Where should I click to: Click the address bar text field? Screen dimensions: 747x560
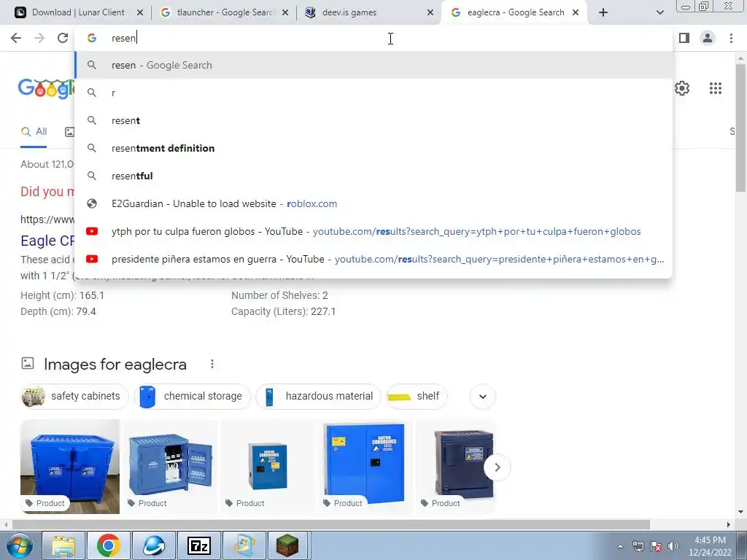point(373,38)
